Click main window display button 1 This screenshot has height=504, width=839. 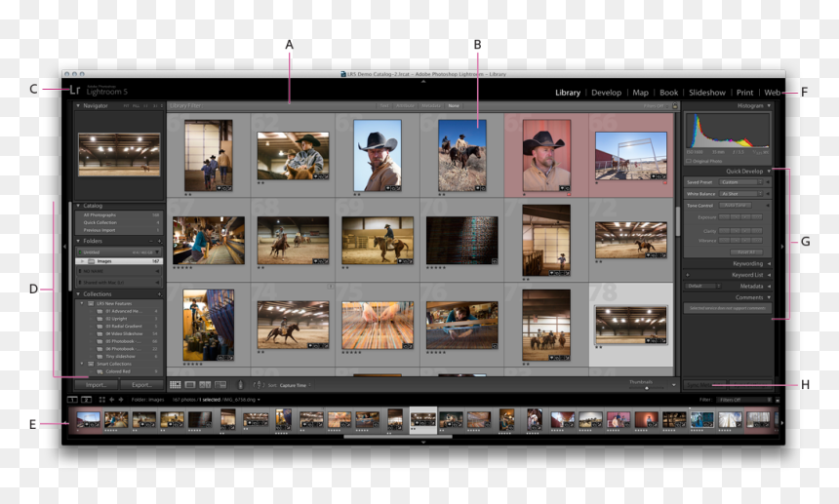point(72,400)
